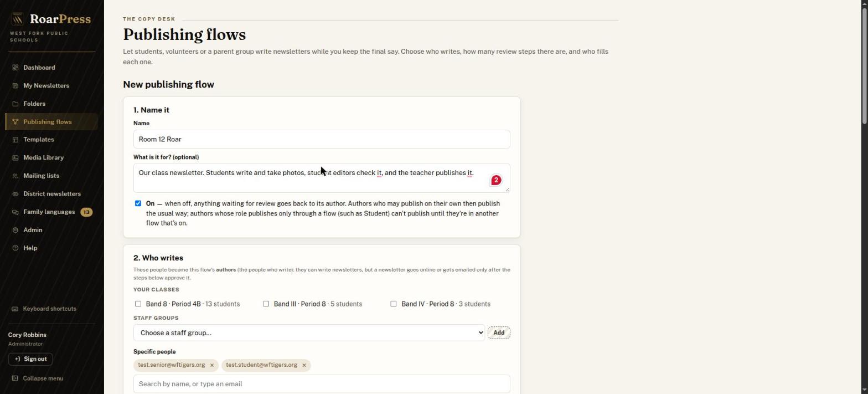Image resolution: width=868 pixels, height=394 pixels.
Task: Click the Sign out button
Action: 30,359
